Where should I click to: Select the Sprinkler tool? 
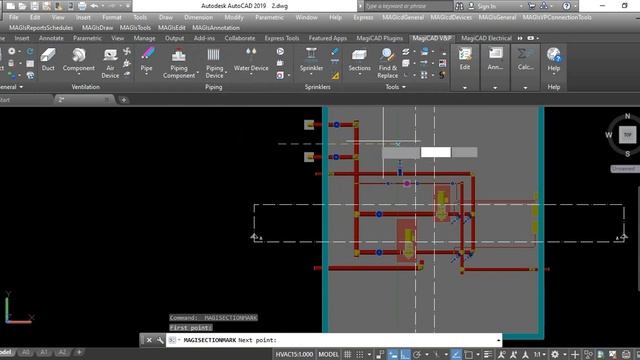[311, 60]
